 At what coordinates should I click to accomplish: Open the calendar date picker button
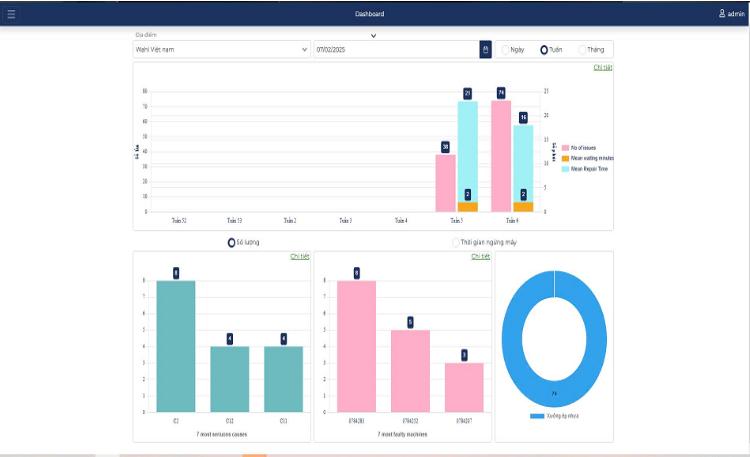point(485,49)
